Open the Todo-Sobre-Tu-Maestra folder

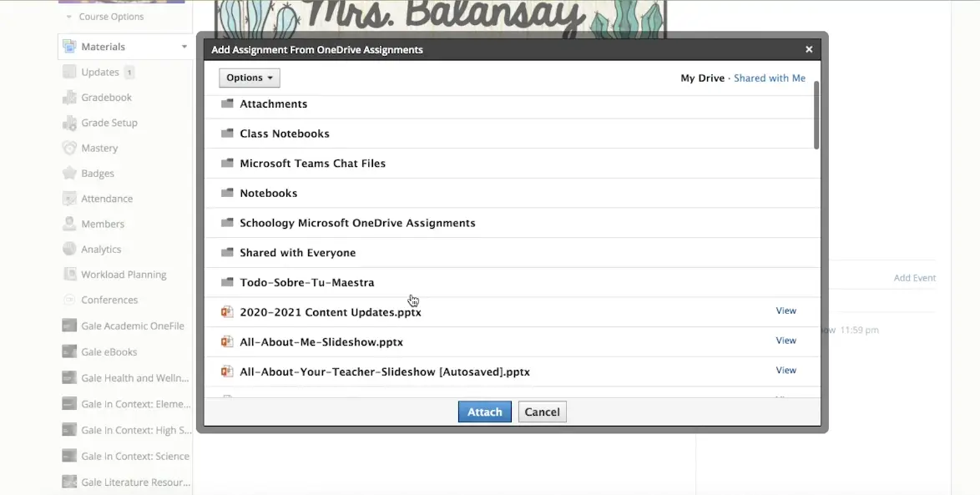click(x=306, y=283)
